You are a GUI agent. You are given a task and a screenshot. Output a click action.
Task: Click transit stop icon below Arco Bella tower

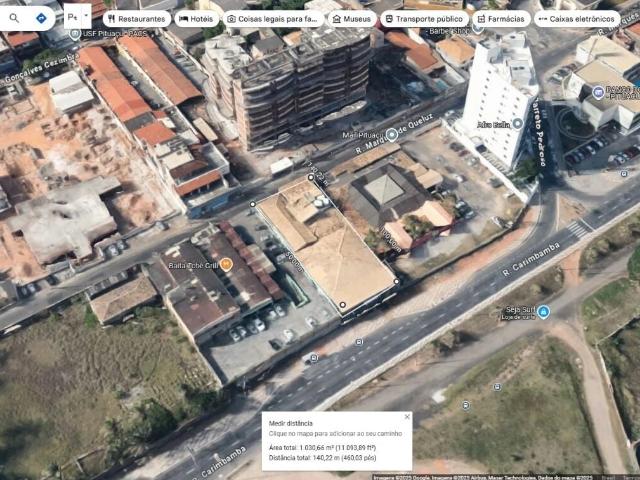click(624, 174)
